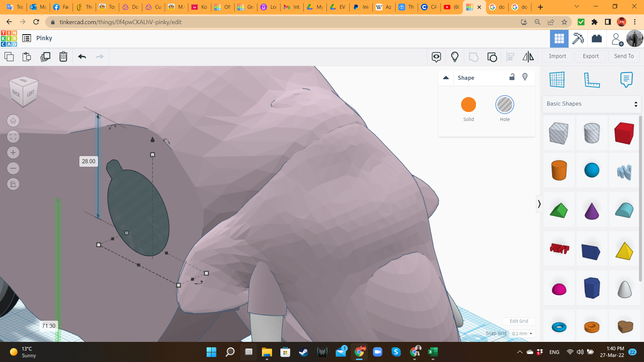Pick the orange Solid color swatch
Image resolution: width=644 pixels, height=362 pixels.
[468, 105]
